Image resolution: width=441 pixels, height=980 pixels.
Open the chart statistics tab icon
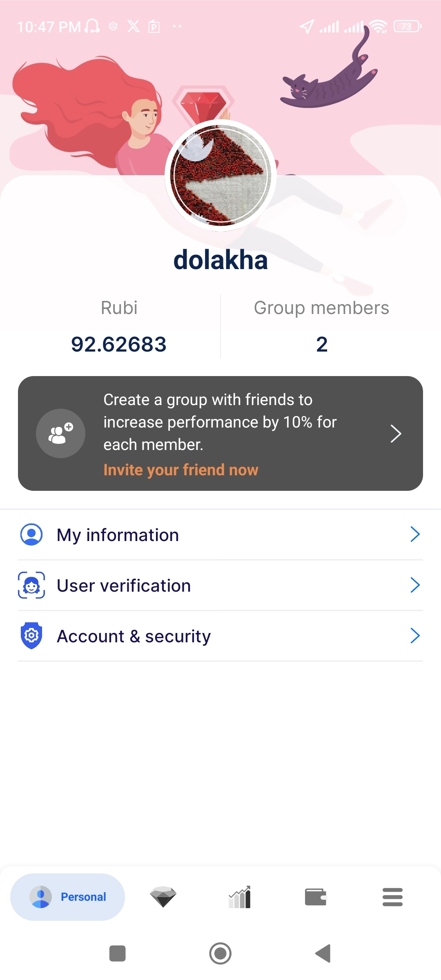240,897
